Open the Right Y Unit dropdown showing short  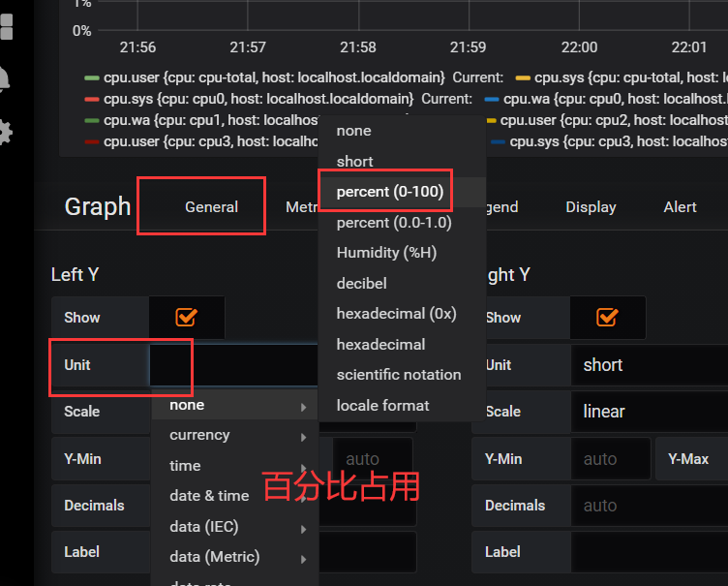pos(649,365)
